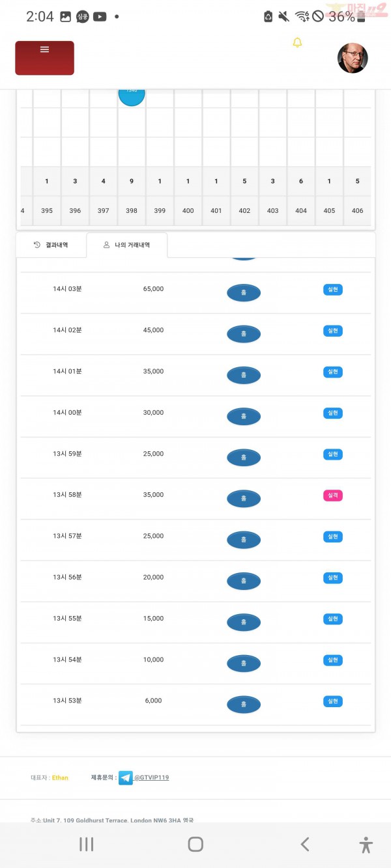Tap the Android home button icon
391x868 pixels.
pyautogui.click(x=195, y=845)
